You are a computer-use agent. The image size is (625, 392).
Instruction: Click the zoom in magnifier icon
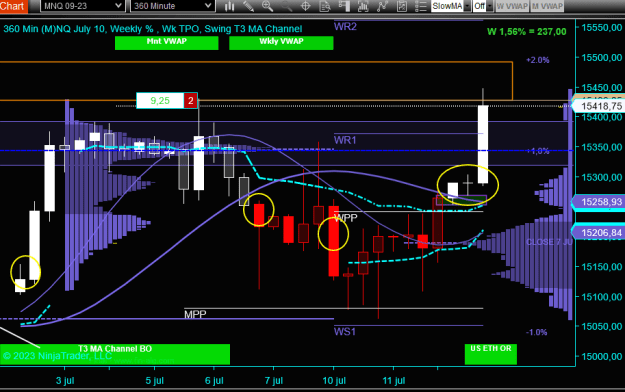[267, 6]
